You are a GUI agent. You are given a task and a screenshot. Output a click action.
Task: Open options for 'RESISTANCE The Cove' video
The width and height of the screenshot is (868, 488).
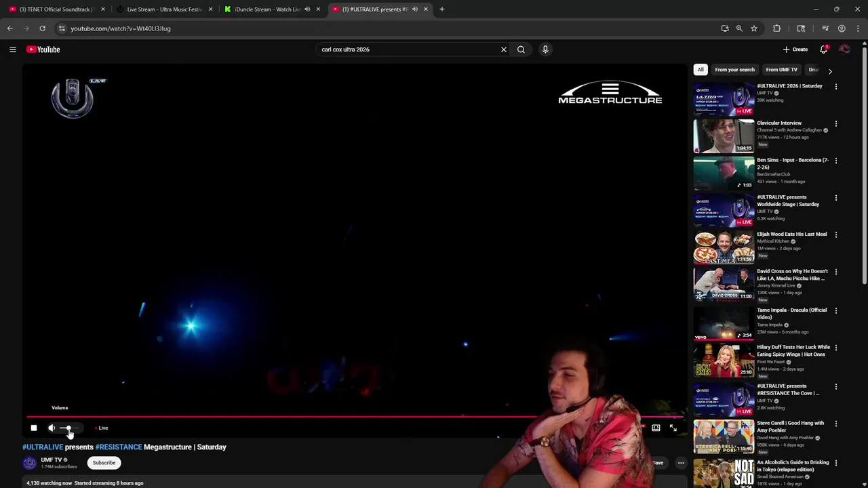click(835, 387)
